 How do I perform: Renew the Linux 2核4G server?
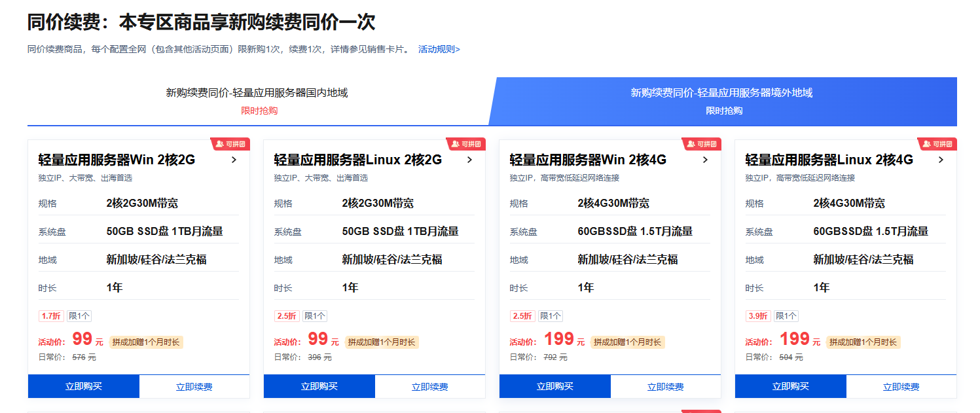(901, 387)
